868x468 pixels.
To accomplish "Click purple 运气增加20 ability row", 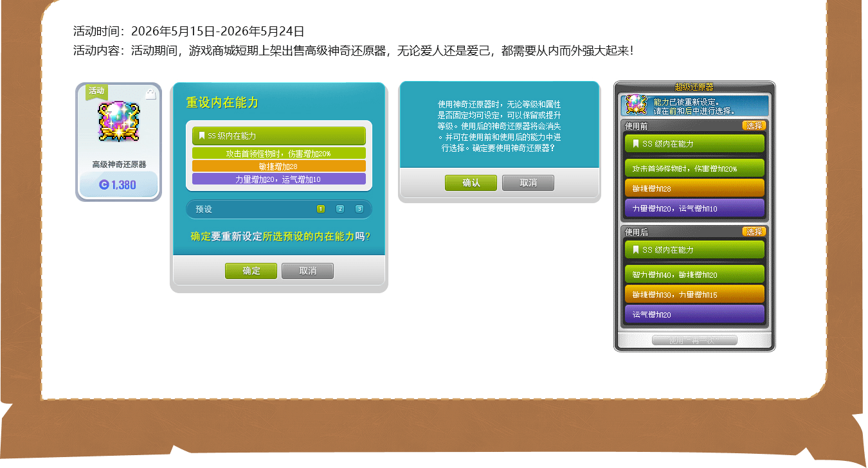I will (x=694, y=314).
